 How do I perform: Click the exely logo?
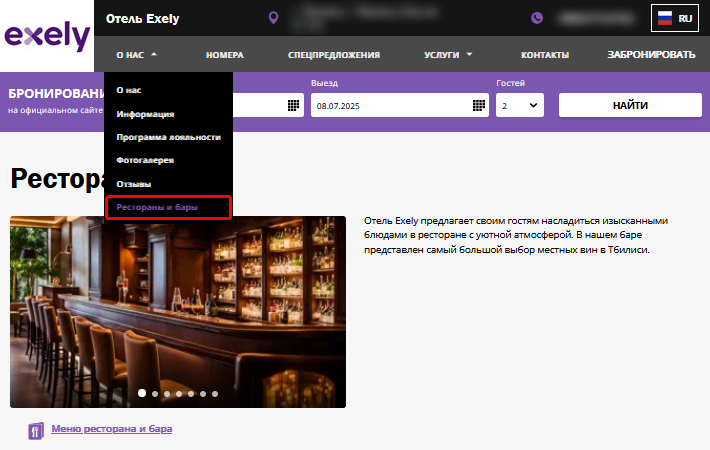tap(47, 35)
